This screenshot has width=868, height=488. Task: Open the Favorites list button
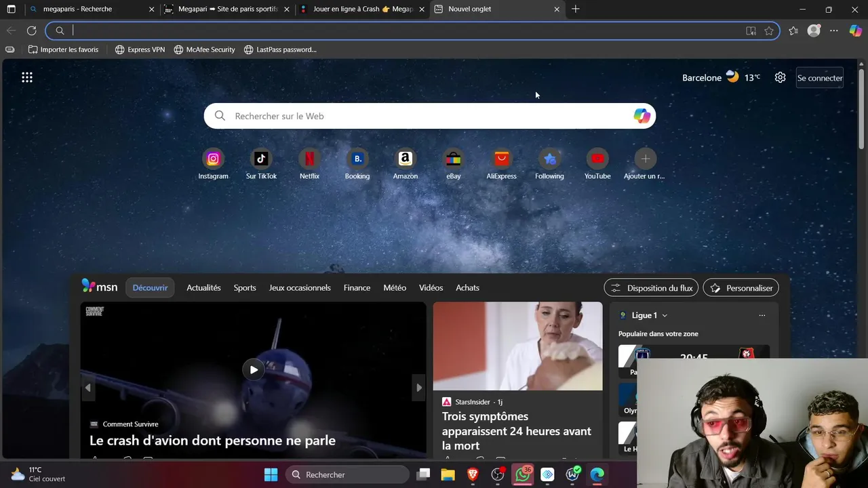pyautogui.click(x=793, y=30)
